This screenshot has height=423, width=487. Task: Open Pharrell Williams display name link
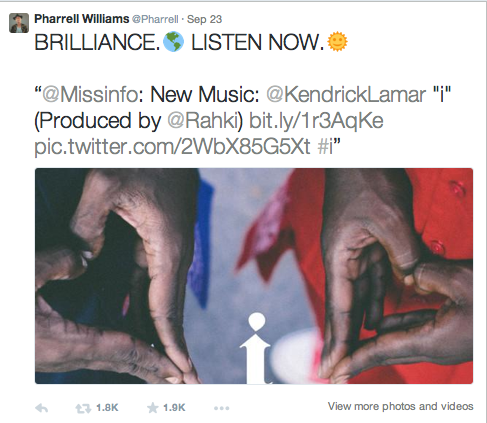tap(82, 19)
